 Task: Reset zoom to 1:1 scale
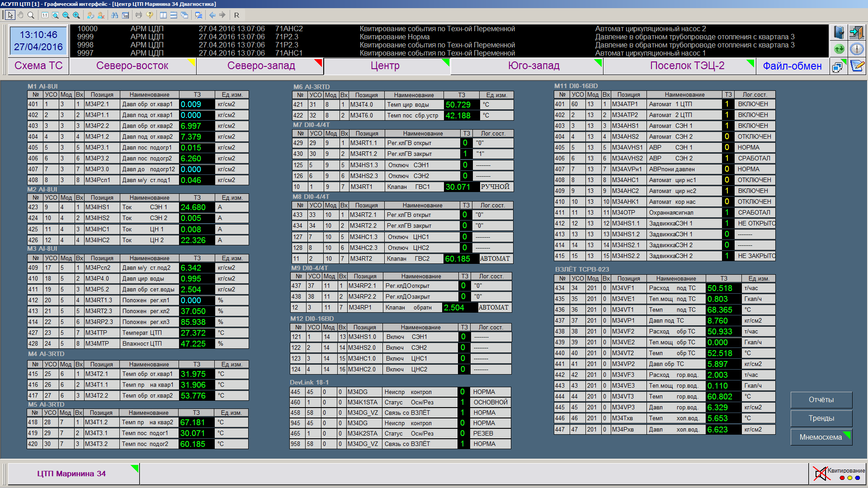click(45, 15)
